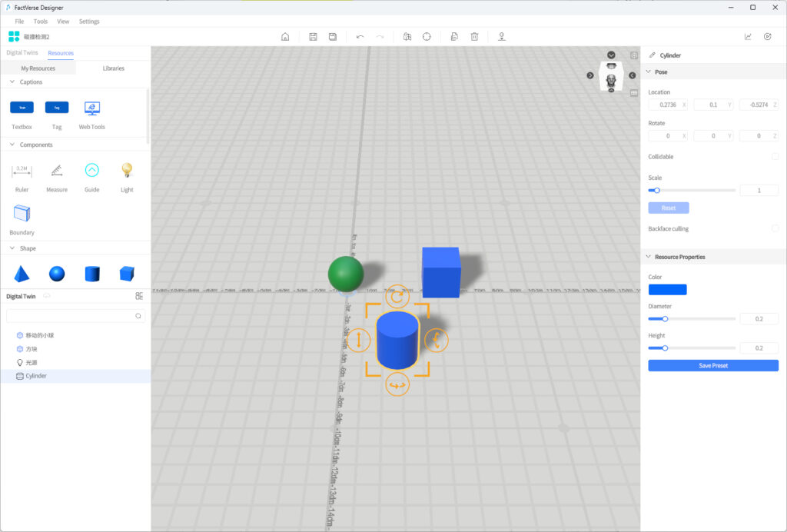Select the Guide component
The width and height of the screenshot is (787, 532).
[92, 170]
